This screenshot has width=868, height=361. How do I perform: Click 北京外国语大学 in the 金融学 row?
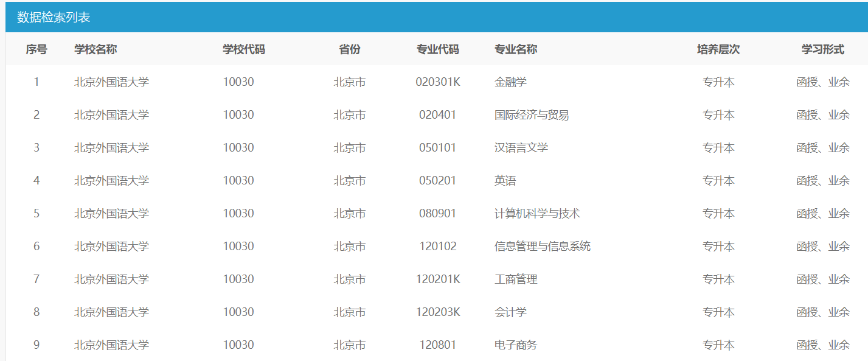[x=111, y=82]
